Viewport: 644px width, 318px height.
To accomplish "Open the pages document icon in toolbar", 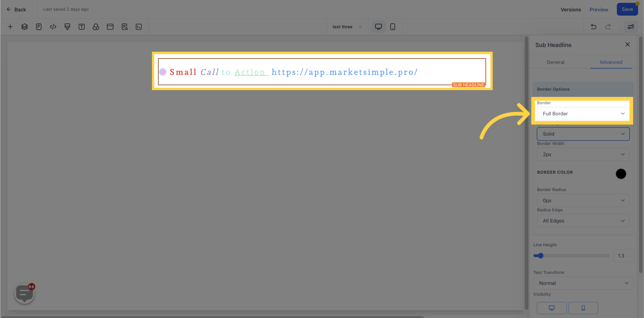I will tap(39, 27).
